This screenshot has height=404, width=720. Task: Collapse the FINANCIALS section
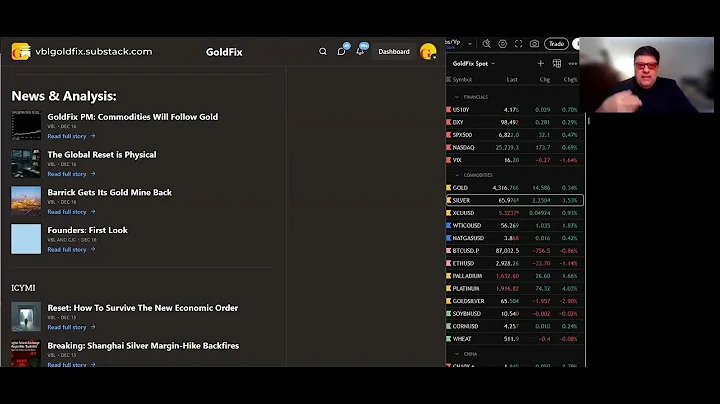click(456, 97)
